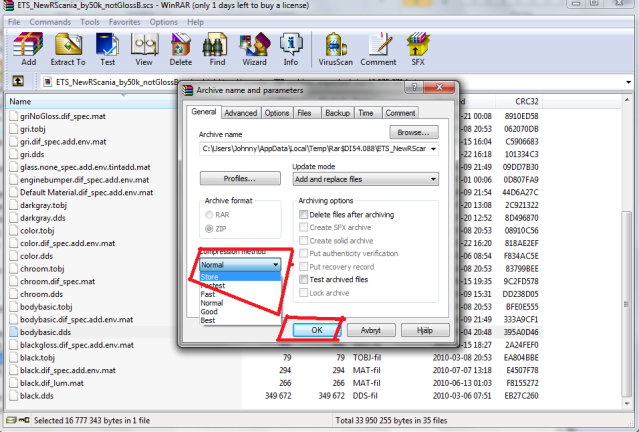Click the Browse... button
This screenshot has width=639, height=432.
(414, 132)
